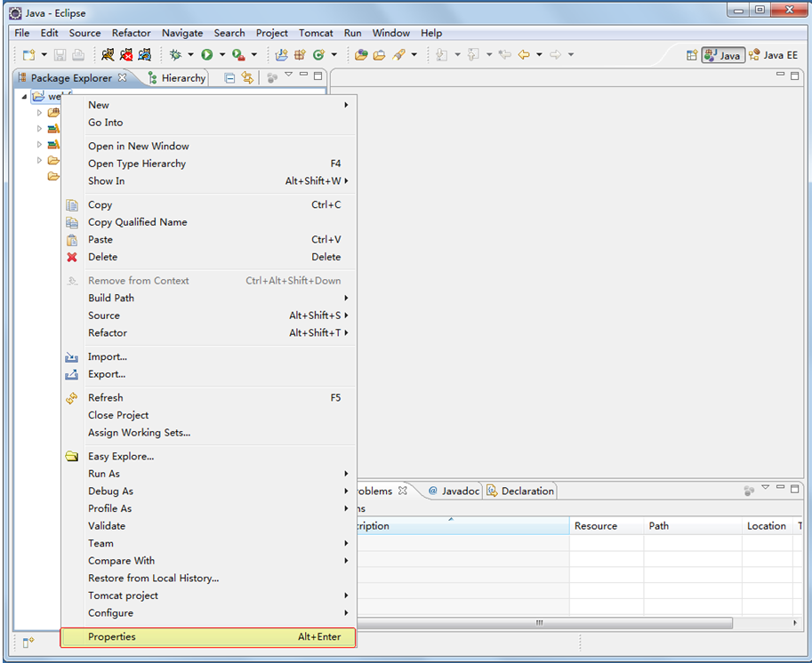The width and height of the screenshot is (812, 663).
Task: Click the Last Edit Location icon
Action: click(505, 54)
